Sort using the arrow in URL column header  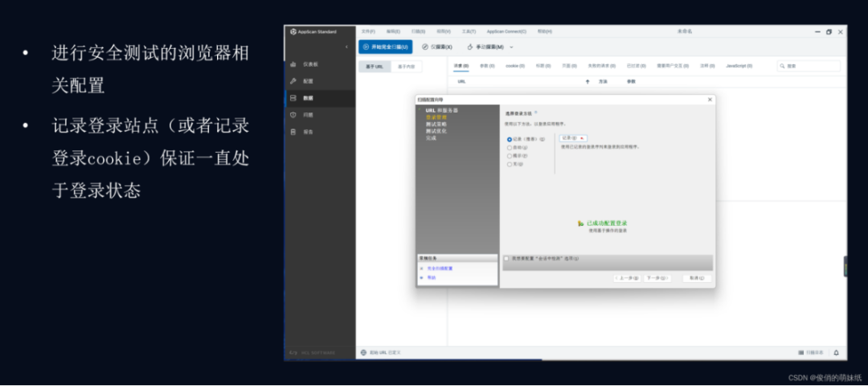coord(588,82)
